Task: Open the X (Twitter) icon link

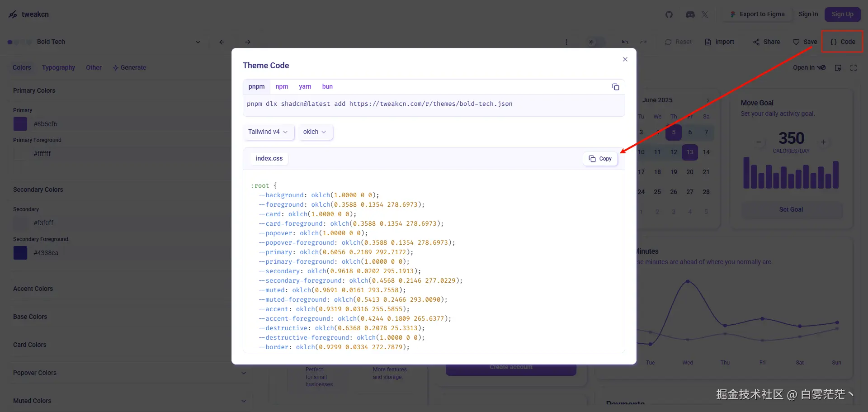Action: [x=705, y=14]
